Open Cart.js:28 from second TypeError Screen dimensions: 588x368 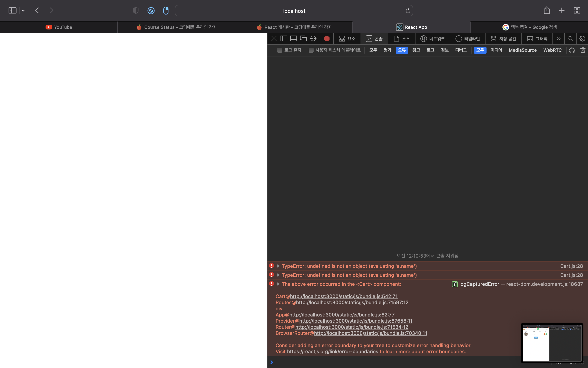(x=571, y=275)
